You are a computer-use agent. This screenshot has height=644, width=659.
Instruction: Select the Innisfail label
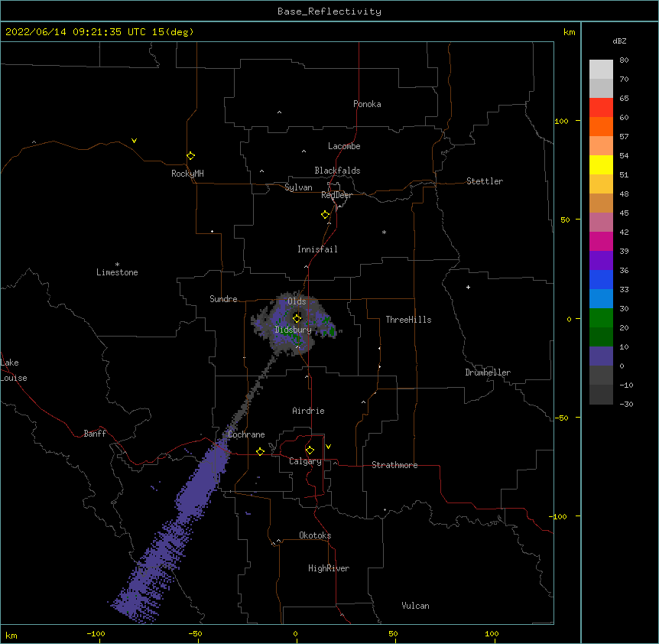317,249
